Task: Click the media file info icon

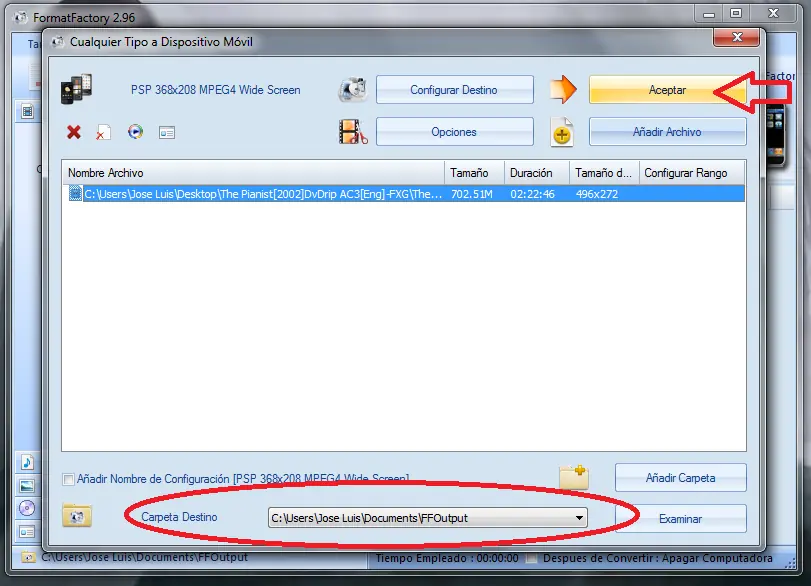Action: [x=167, y=132]
